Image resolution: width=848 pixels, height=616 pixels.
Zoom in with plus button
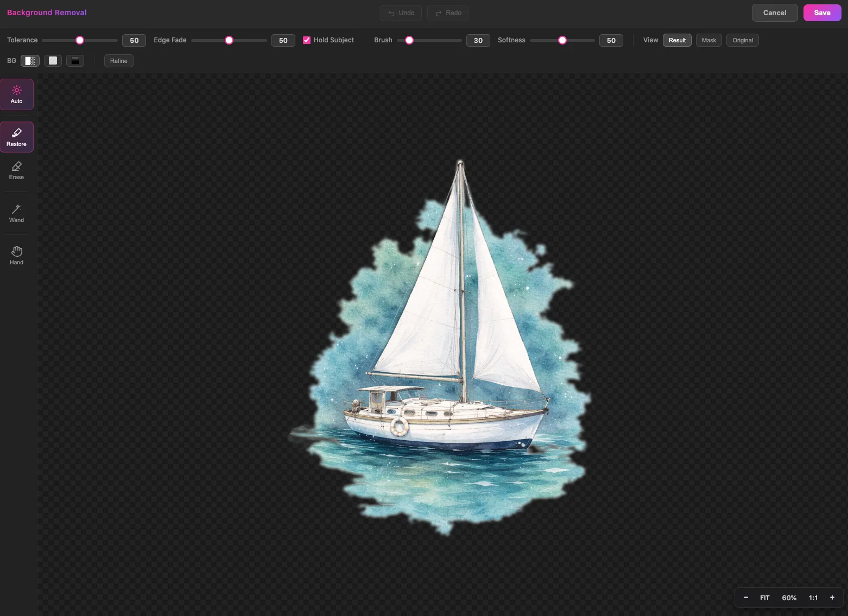coord(832,598)
